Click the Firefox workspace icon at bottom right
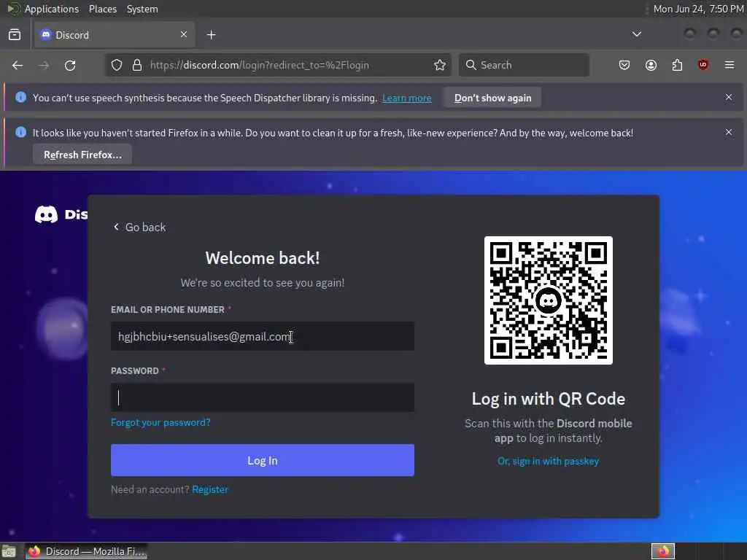This screenshot has width=747, height=560. click(663, 551)
